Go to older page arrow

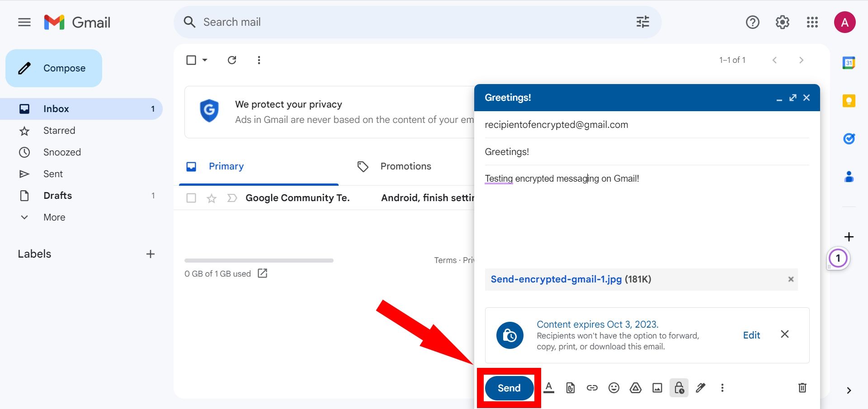(x=801, y=60)
